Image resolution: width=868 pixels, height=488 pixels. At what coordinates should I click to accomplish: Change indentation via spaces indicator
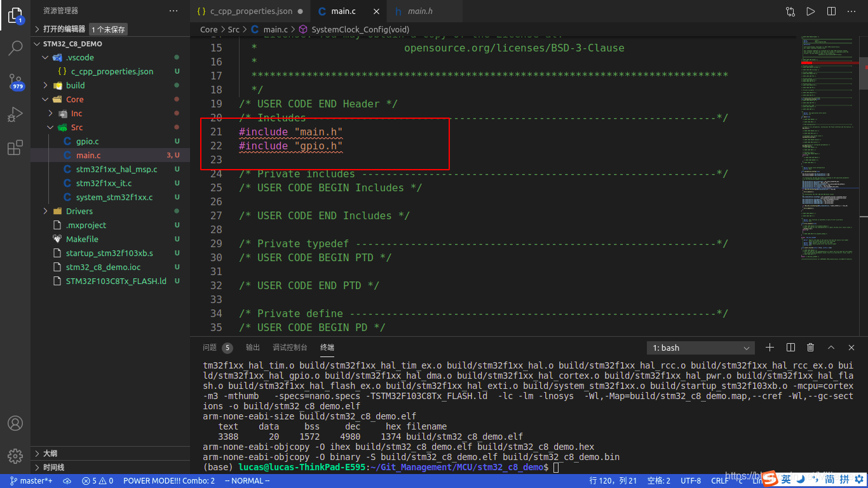pyautogui.click(x=659, y=481)
